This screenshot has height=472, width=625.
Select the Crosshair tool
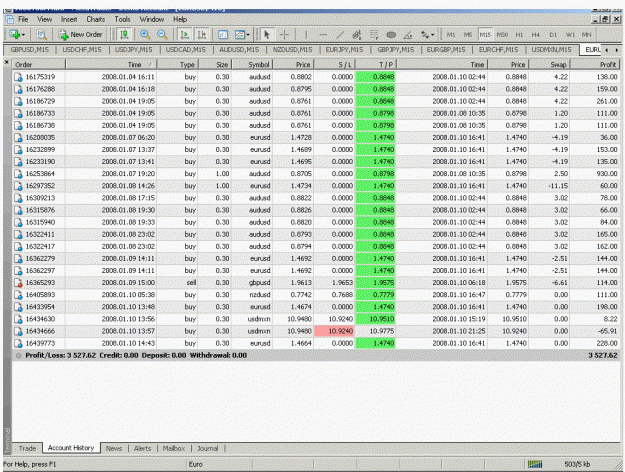tap(284, 35)
